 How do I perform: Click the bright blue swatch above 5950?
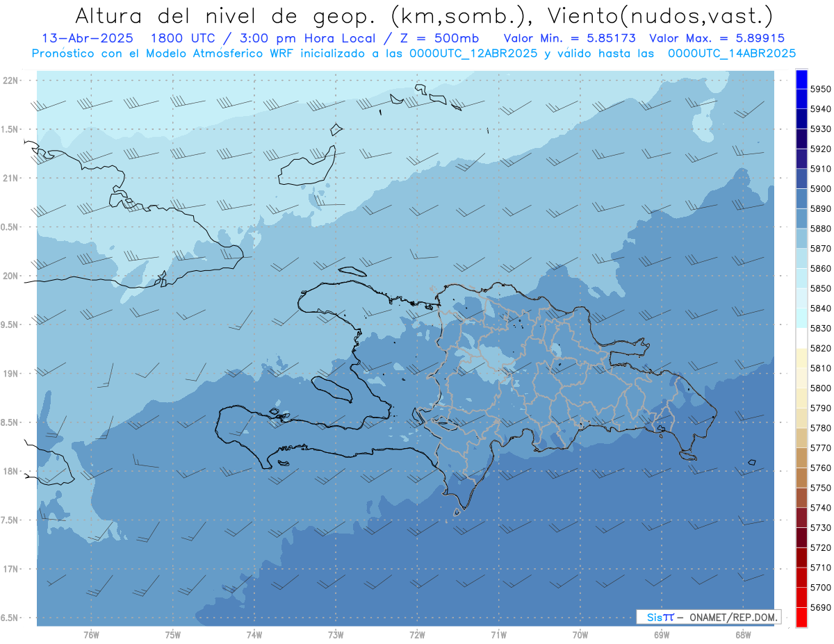tap(801, 79)
